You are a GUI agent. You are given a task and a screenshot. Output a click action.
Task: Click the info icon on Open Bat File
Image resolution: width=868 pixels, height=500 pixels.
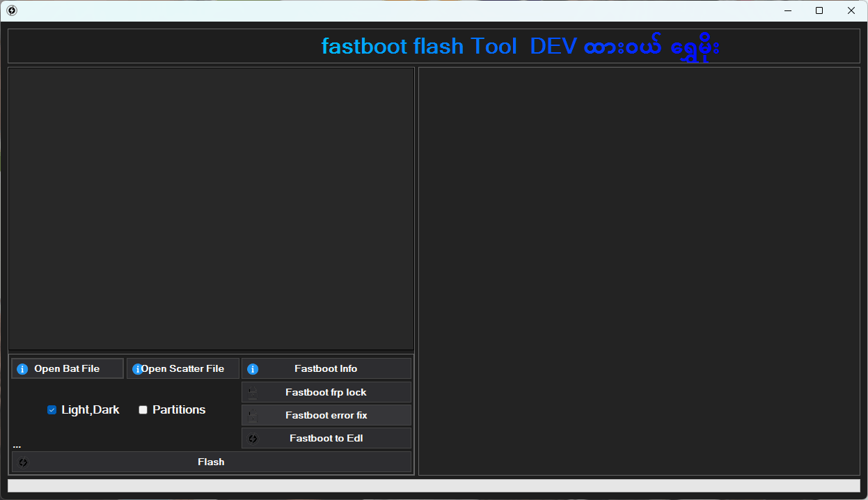[x=23, y=368]
